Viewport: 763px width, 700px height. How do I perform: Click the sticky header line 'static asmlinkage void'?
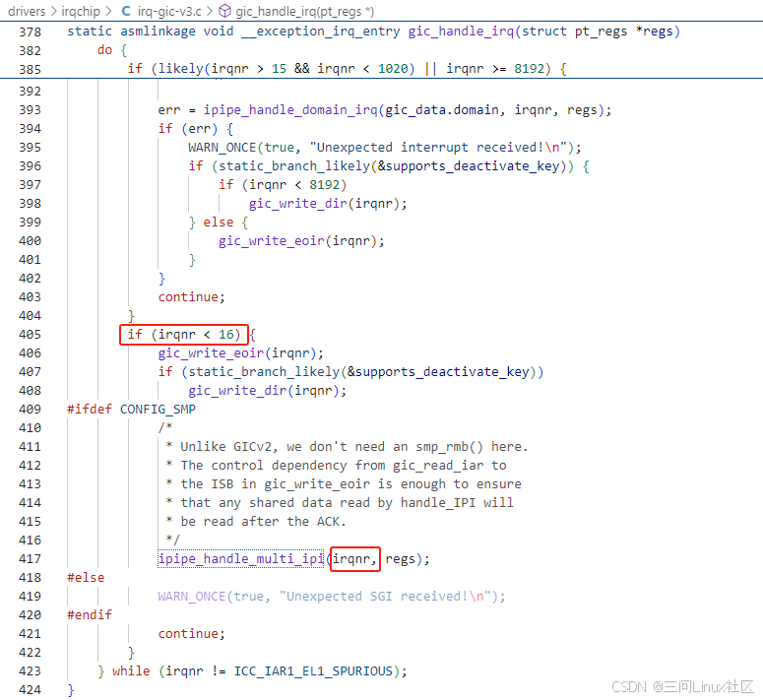[x=373, y=32]
